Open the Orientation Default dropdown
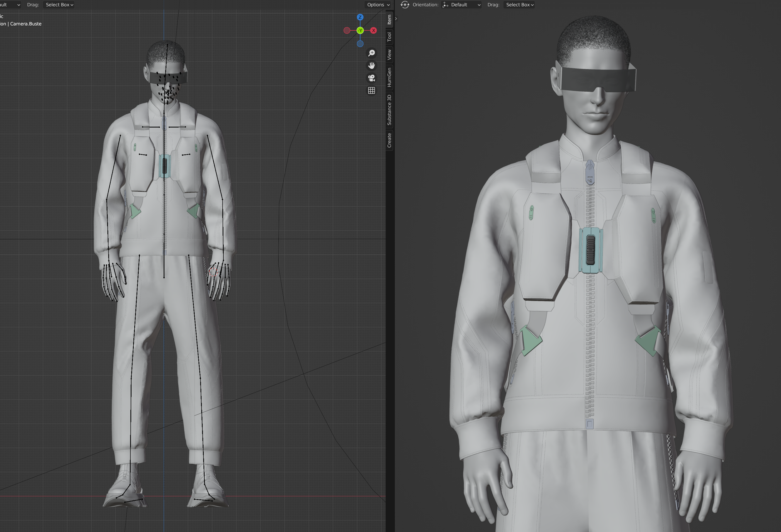Image resolution: width=781 pixels, height=532 pixels. (x=461, y=5)
